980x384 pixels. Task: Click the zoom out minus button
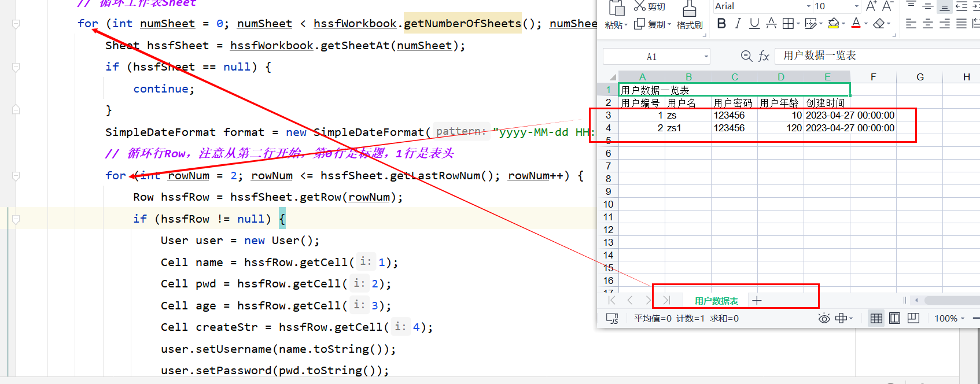click(x=976, y=319)
